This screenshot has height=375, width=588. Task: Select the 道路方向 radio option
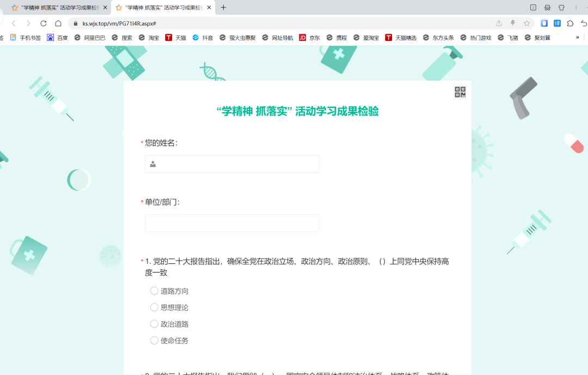pos(154,291)
